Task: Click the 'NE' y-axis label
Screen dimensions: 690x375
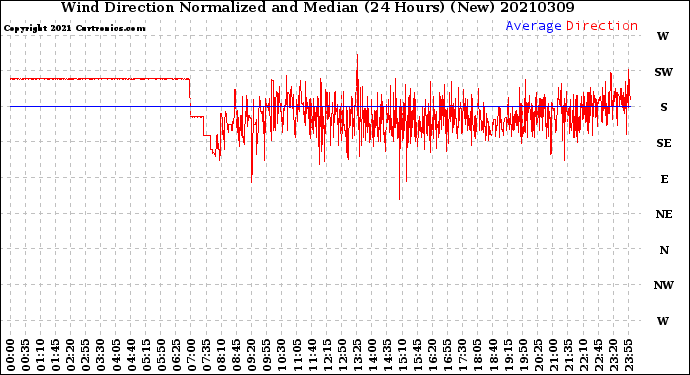Action: point(664,214)
